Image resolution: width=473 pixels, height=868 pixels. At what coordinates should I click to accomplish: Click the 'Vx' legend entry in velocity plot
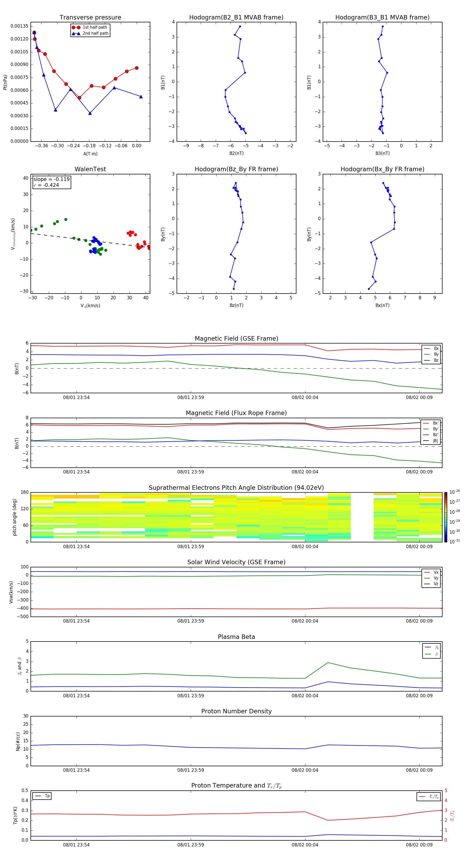pos(431,572)
